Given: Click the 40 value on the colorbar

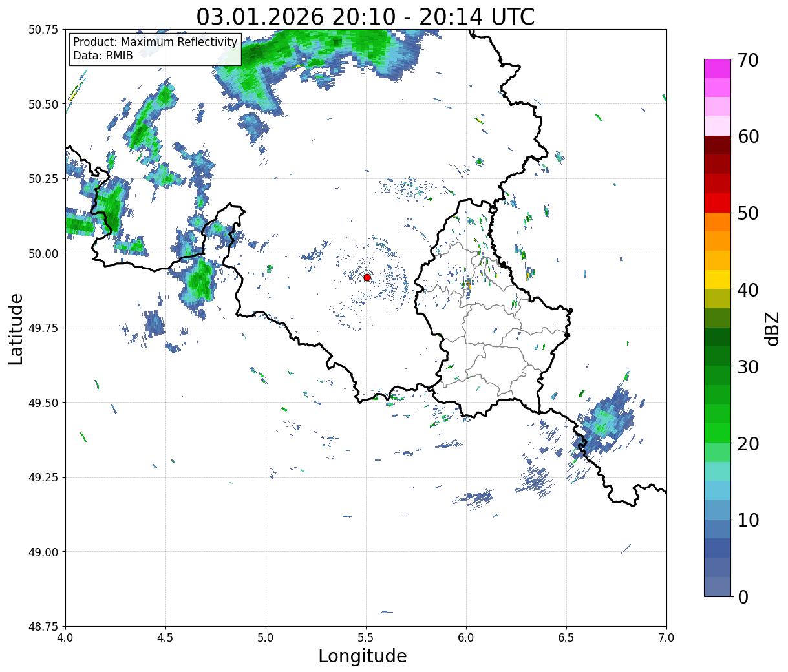Looking at the screenshot, I should coord(747,289).
